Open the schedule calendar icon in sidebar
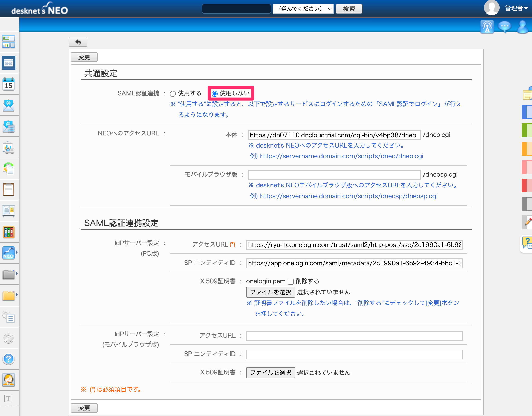The image size is (532, 416). coord(9,84)
